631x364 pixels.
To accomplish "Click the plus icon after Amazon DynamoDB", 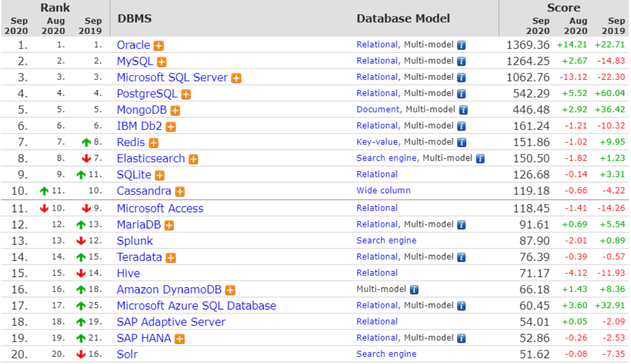I will click(x=230, y=291).
